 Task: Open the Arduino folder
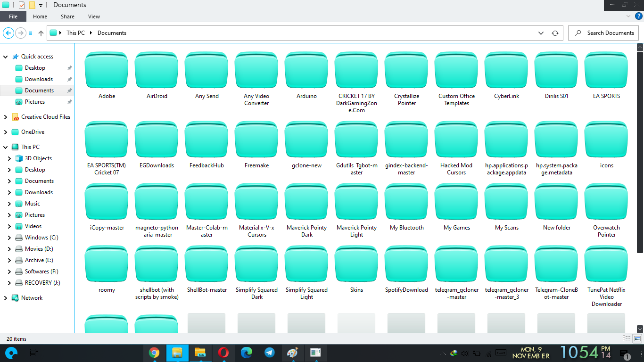click(x=306, y=70)
